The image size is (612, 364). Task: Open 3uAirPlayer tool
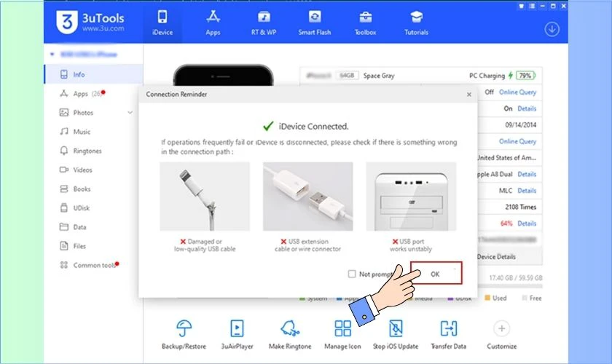[237, 335]
